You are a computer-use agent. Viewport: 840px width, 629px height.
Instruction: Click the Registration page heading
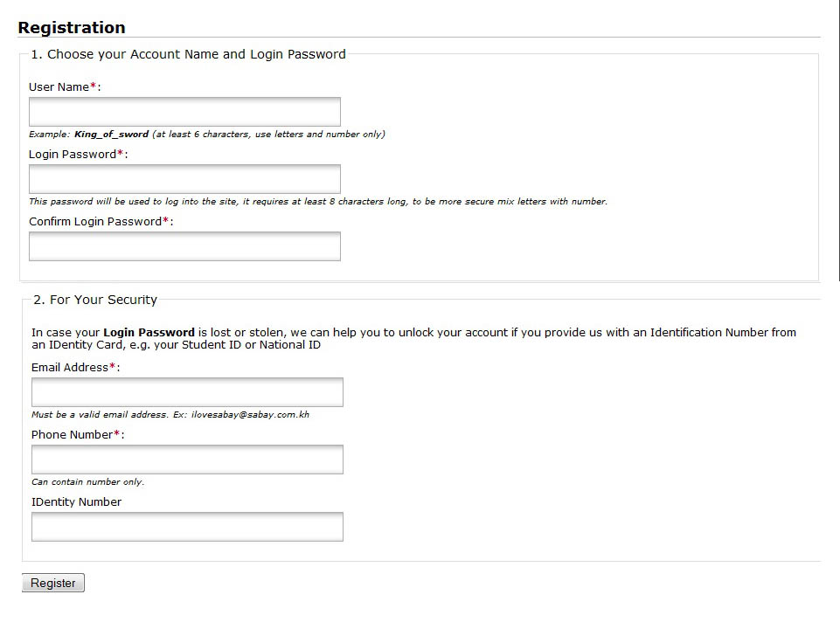72,27
